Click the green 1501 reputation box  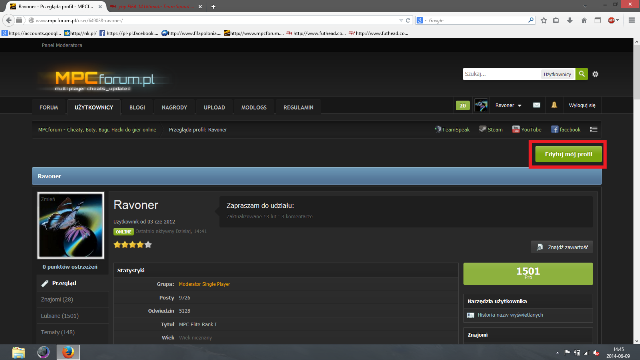tap(528, 273)
